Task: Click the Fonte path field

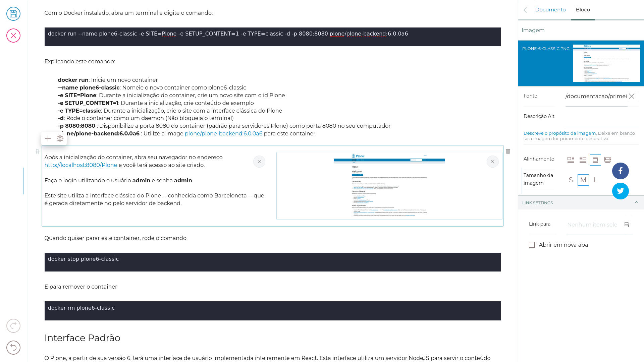Action: (x=596, y=97)
